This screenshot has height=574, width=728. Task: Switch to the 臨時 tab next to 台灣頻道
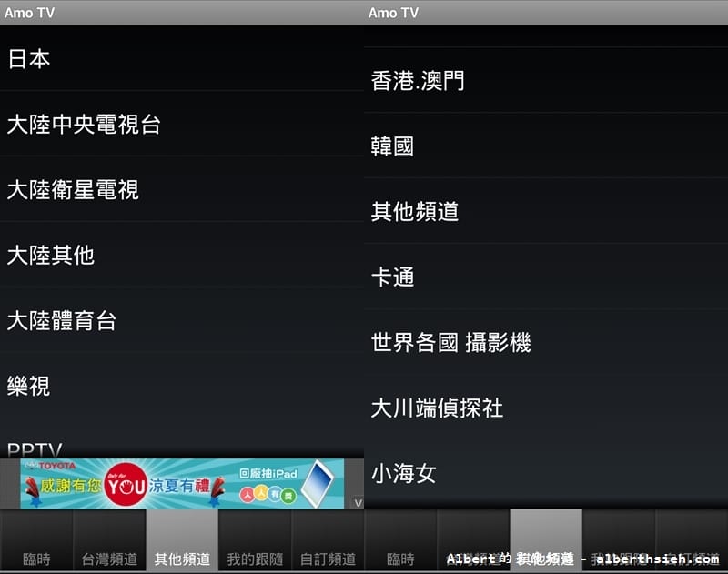click(36, 540)
